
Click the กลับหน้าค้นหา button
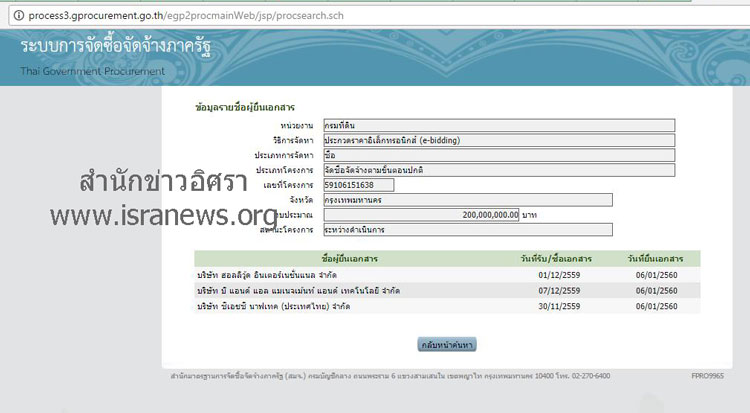(446, 345)
